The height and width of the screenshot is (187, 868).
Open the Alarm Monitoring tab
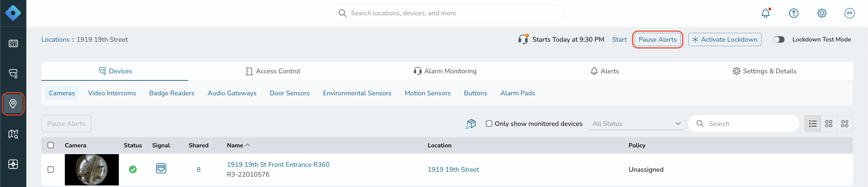coord(445,71)
